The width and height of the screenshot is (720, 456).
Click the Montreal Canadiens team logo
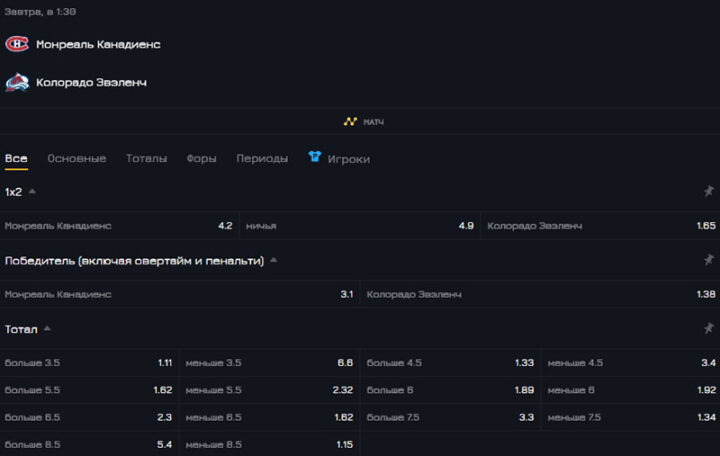point(17,44)
